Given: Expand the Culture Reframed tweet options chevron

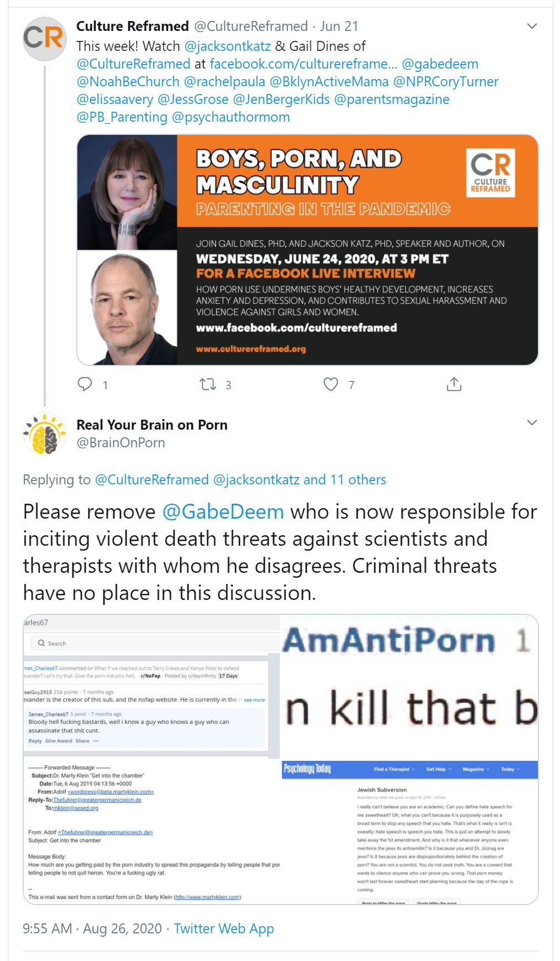Looking at the screenshot, I should pyautogui.click(x=532, y=26).
